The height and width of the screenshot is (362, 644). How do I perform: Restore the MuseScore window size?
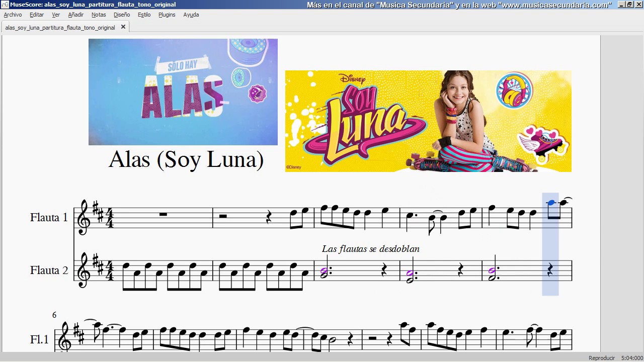629,5
